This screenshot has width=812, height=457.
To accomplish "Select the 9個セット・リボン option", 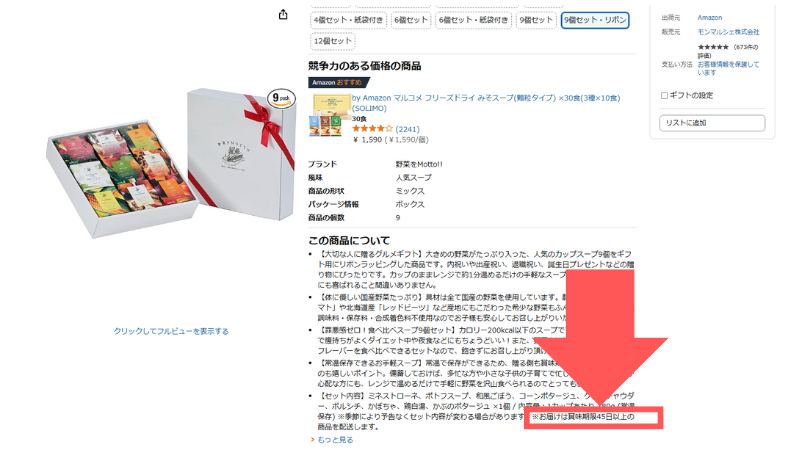I will [x=595, y=20].
